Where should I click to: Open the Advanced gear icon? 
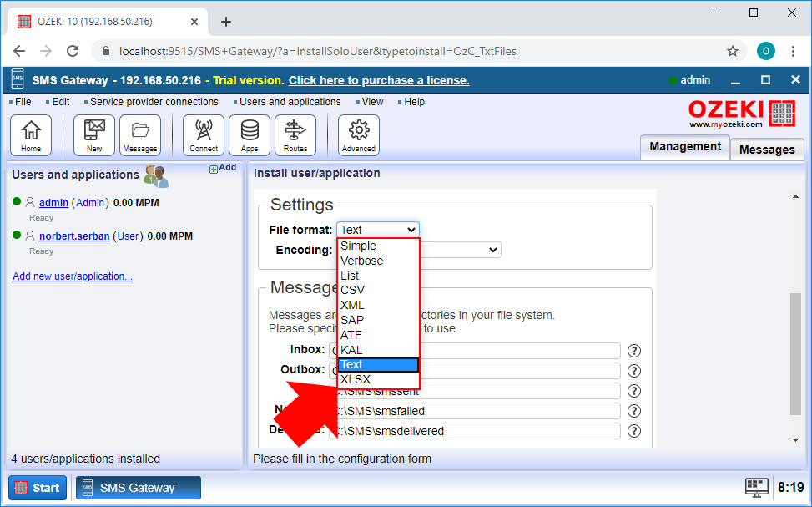click(x=358, y=135)
